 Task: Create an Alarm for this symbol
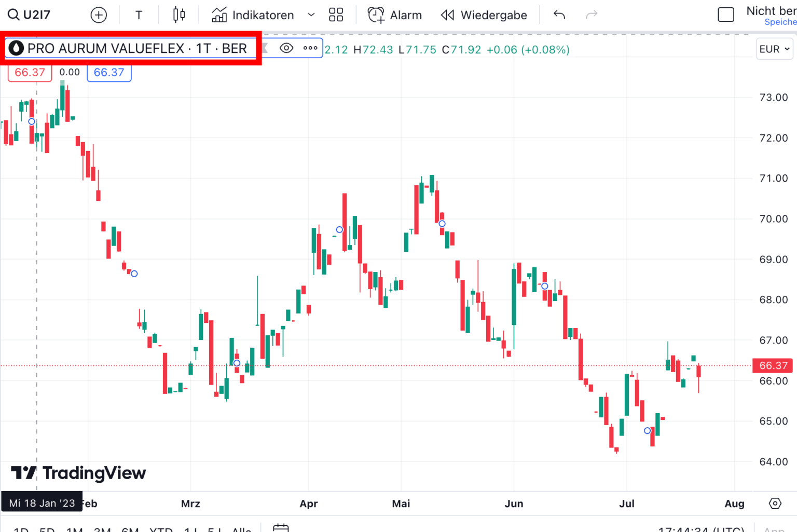point(395,15)
